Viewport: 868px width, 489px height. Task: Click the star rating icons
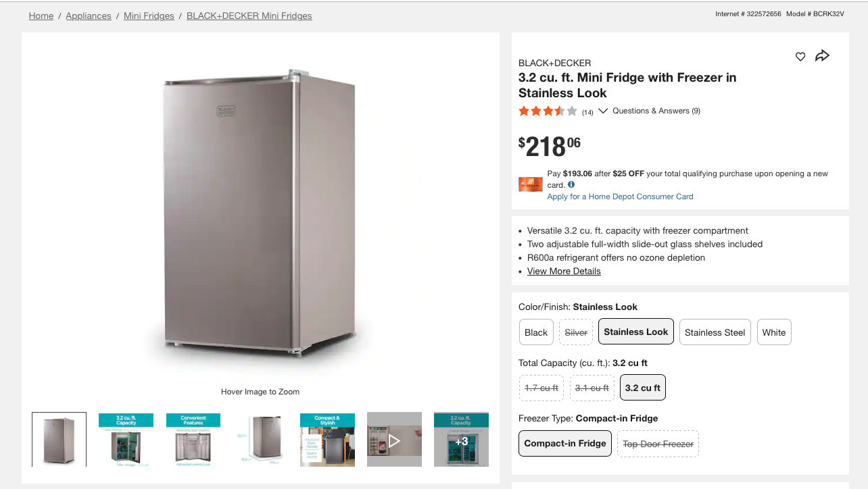[x=548, y=111]
